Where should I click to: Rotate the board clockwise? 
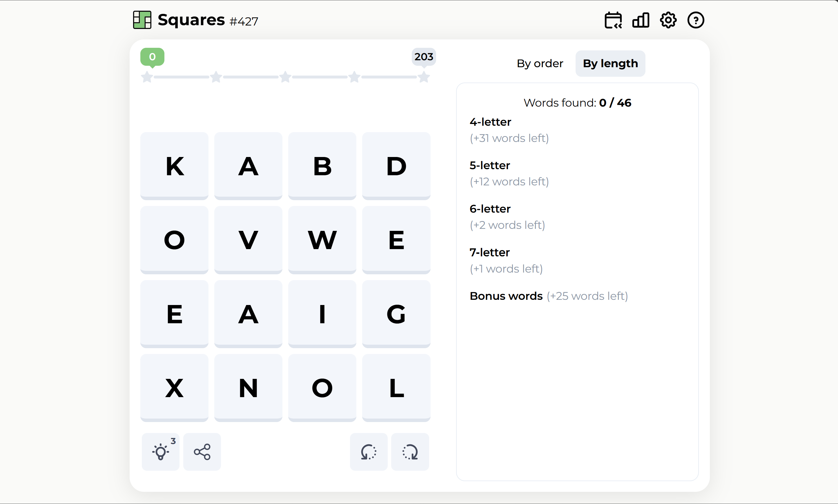[410, 452]
